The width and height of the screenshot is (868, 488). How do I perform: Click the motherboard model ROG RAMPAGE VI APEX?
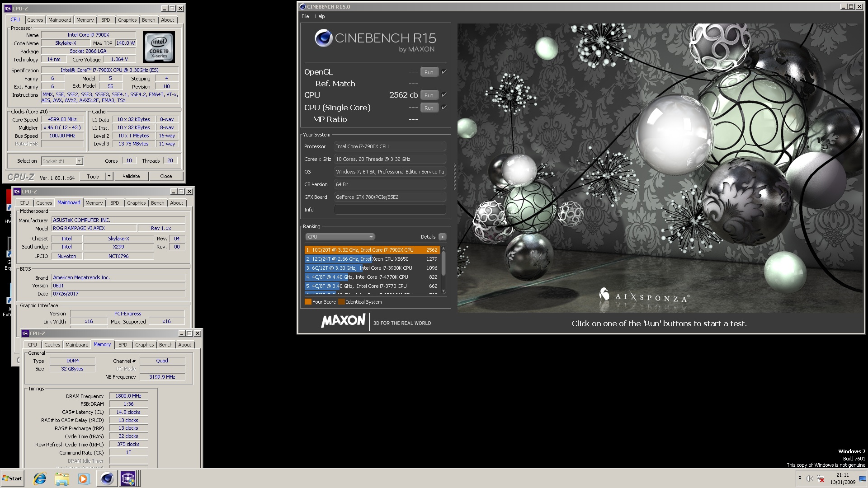click(94, 228)
